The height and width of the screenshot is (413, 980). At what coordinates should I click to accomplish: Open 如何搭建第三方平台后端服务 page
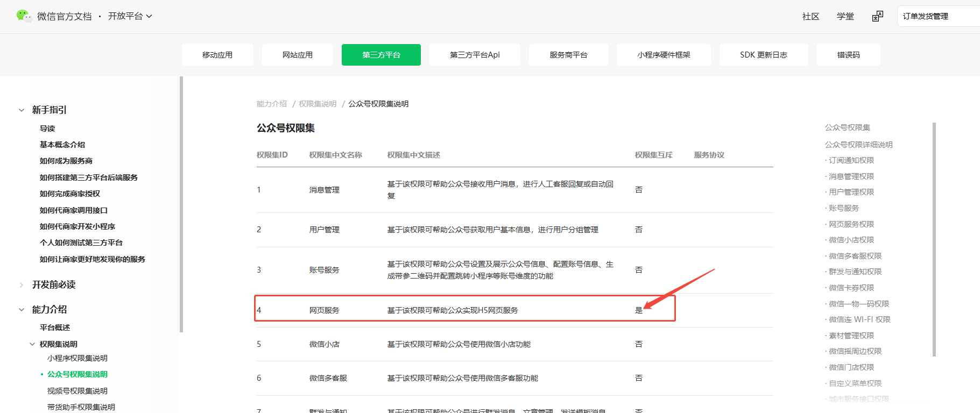tap(89, 177)
